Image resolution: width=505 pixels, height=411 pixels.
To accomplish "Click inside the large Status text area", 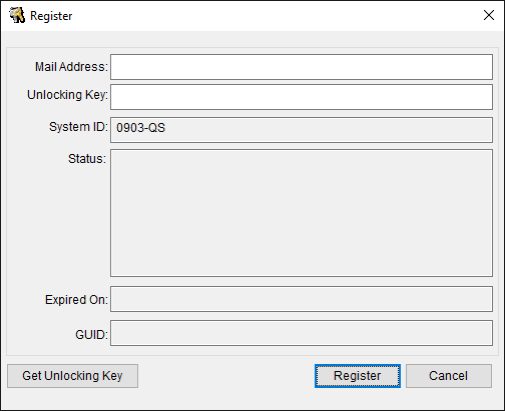I will 301,213.
